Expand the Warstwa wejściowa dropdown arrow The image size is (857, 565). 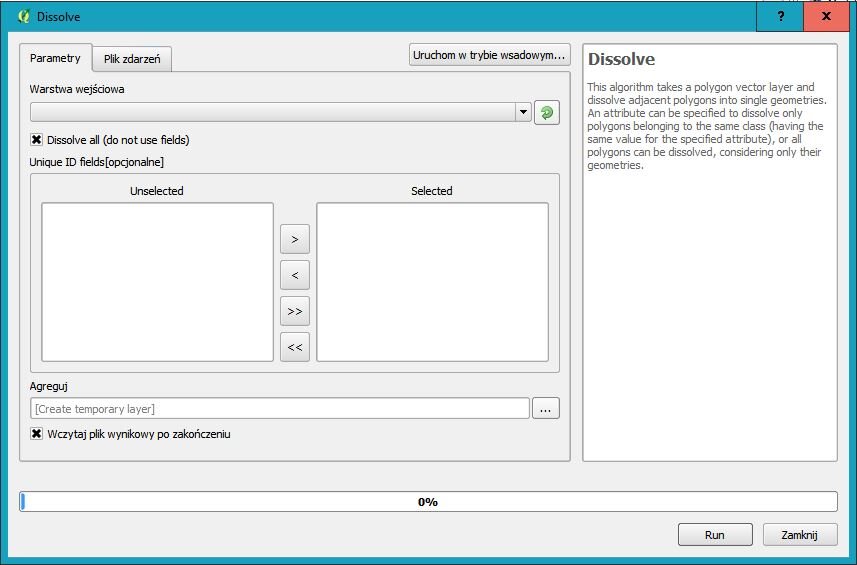[x=523, y=113]
